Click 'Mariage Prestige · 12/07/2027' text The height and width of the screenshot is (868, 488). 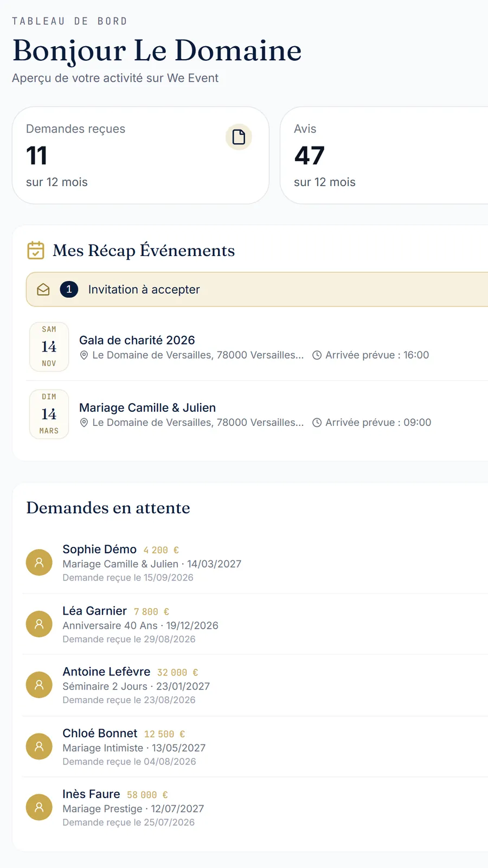click(133, 809)
